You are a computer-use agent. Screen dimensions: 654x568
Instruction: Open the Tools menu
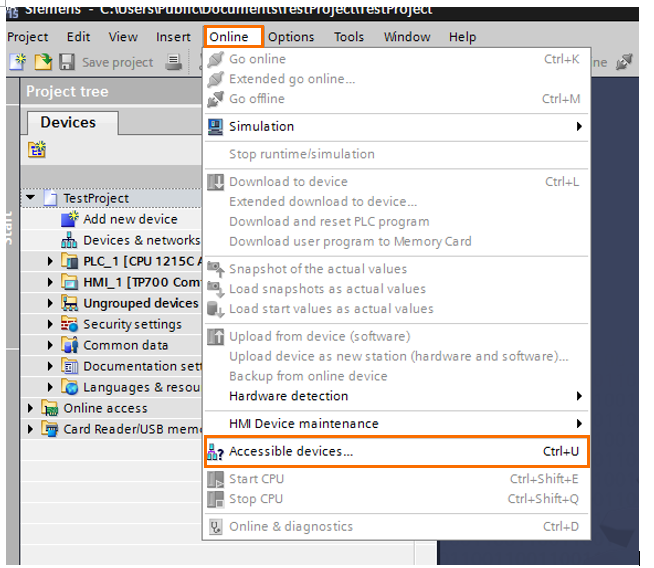(349, 37)
